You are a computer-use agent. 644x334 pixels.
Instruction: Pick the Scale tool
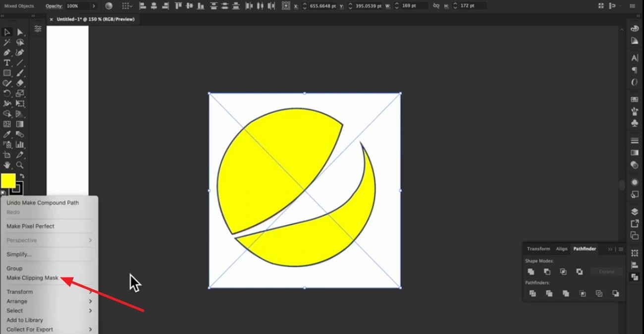(x=20, y=93)
